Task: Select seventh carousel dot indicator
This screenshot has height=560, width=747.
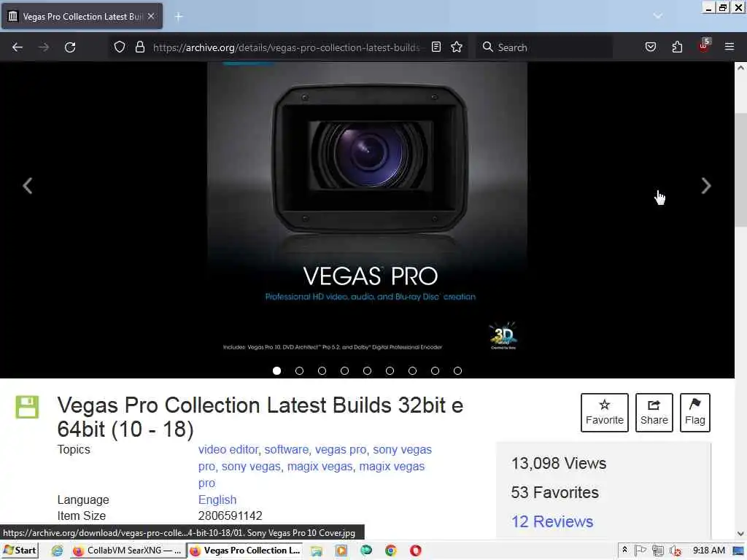Action: [x=413, y=370]
